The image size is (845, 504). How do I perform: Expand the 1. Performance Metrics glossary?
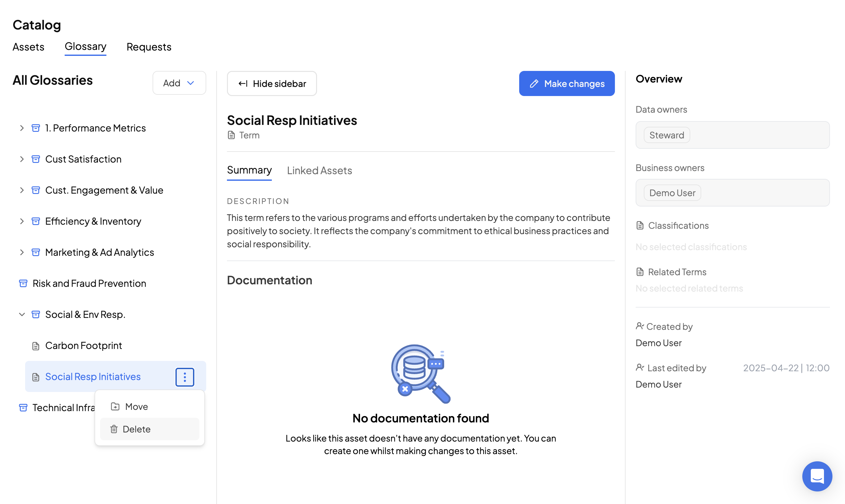pyautogui.click(x=22, y=128)
